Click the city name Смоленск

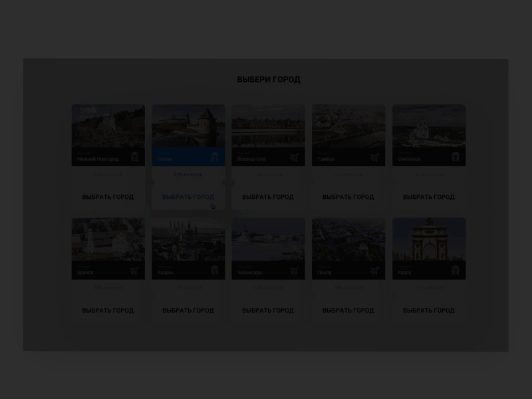tap(409, 159)
